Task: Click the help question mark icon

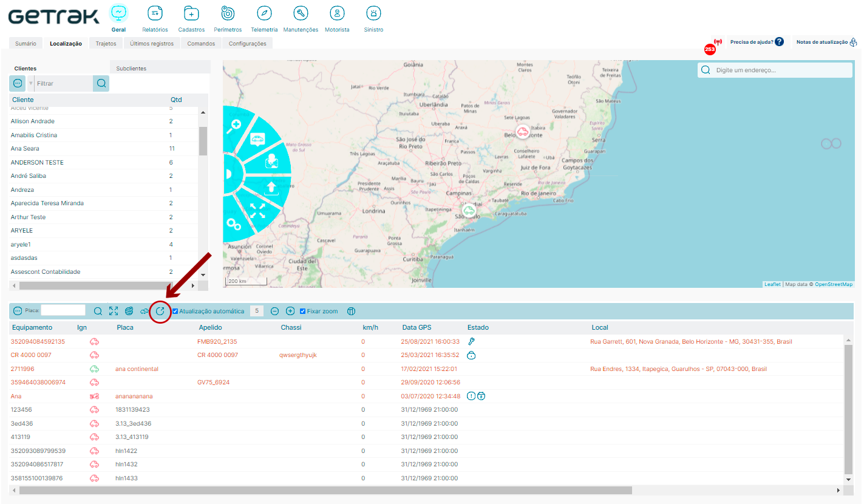Action: (779, 42)
